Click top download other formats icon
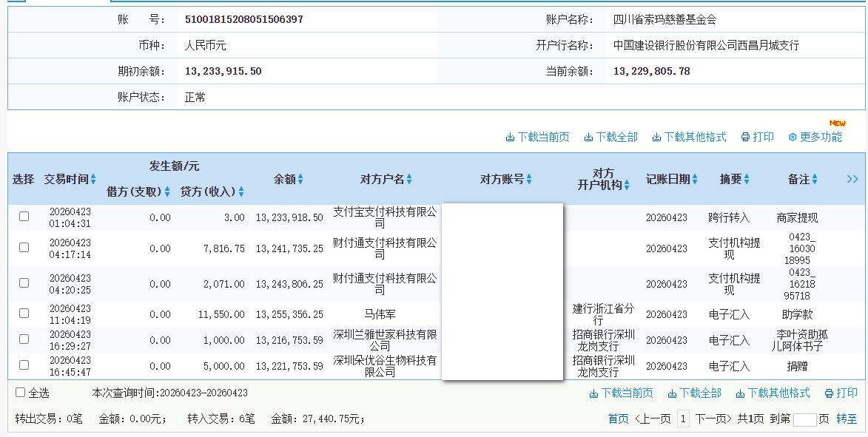Screen dimensions: 868x437 (x=656, y=138)
